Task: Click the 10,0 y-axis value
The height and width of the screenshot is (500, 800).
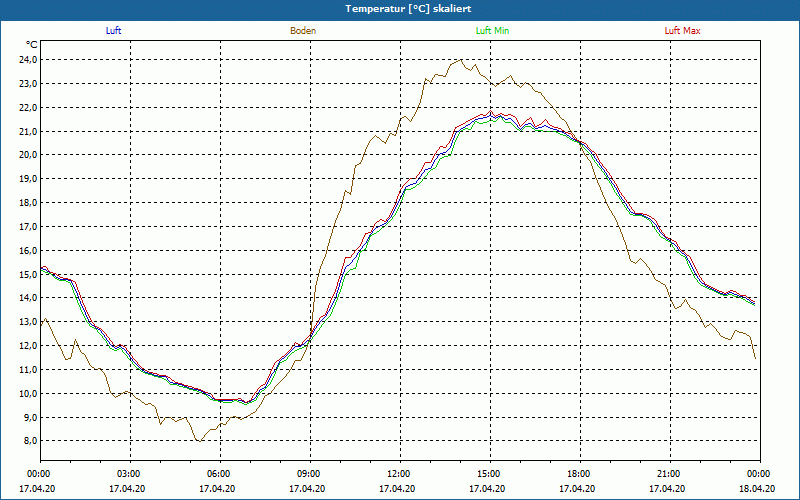Action: pos(29,393)
